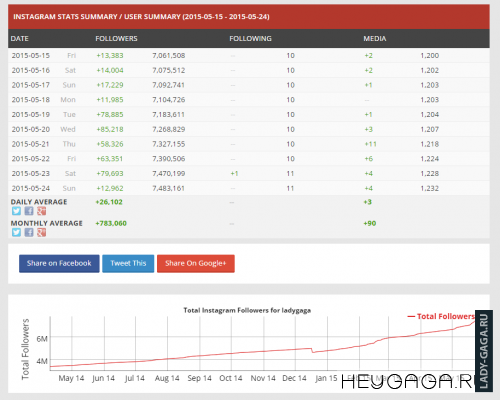Click follower gain +13,383
The width and height of the screenshot is (500, 400).
click(110, 55)
